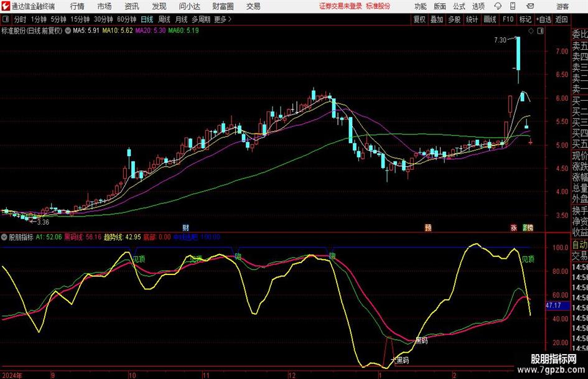
Task: Expand the 股朋指标 indicator dropdown arrow
Action: click(x=4, y=237)
